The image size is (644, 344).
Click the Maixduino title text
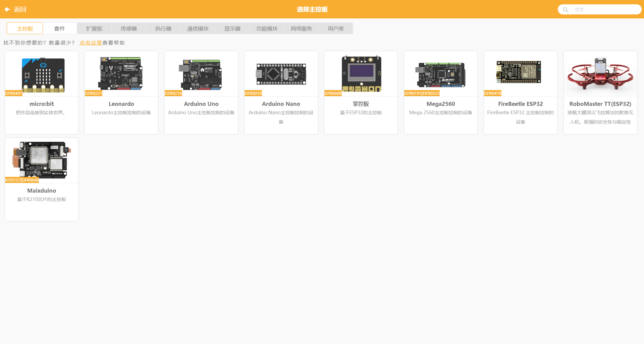(x=42, y=191)
